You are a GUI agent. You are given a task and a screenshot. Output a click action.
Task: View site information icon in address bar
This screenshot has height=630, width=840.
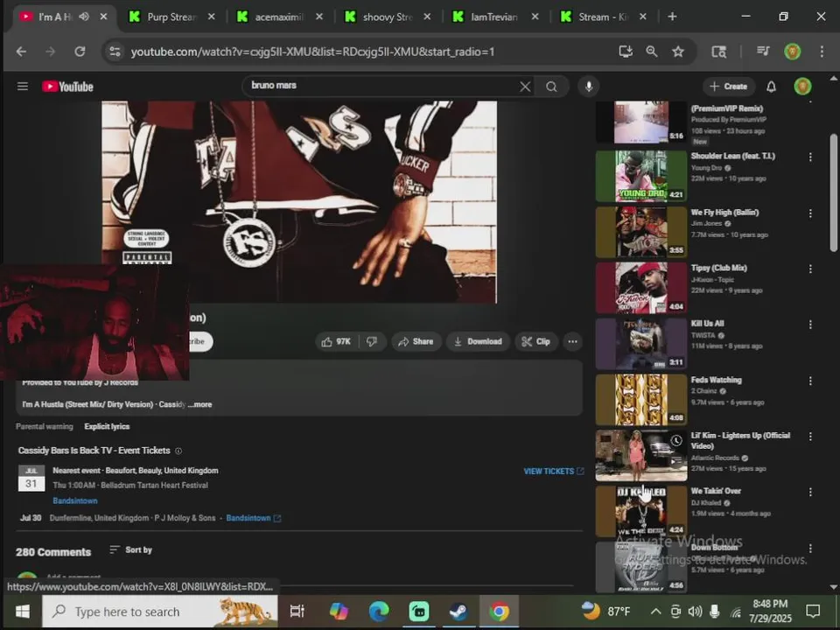point(115,52)
